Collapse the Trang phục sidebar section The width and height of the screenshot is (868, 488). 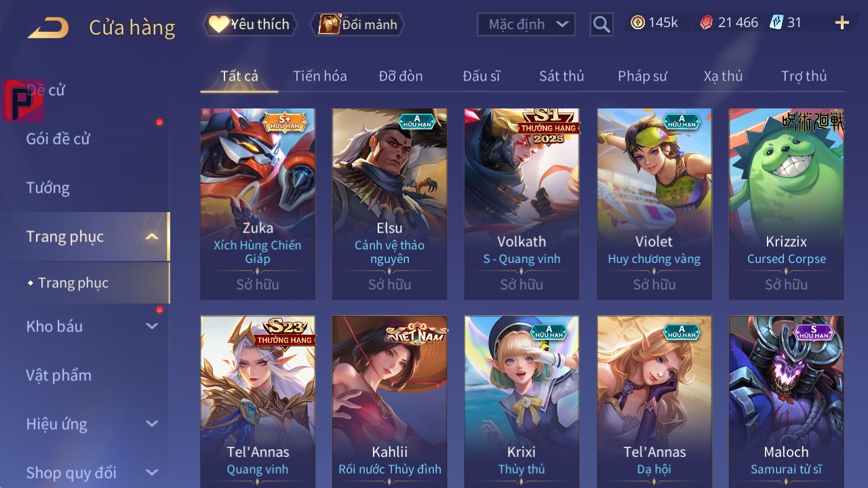tap(152, 237)
